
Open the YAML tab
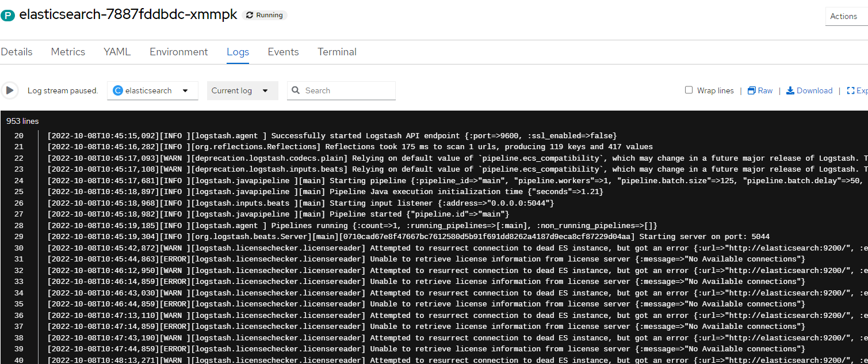click(117, 52)
